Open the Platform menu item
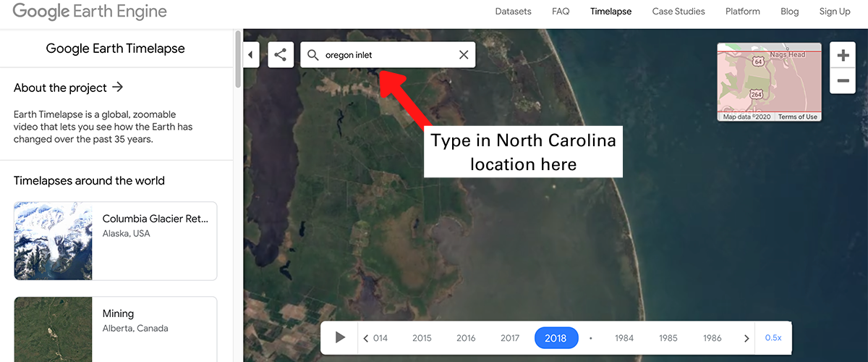The height and width of the screenshot is (362, 868). tap(743, 12)
